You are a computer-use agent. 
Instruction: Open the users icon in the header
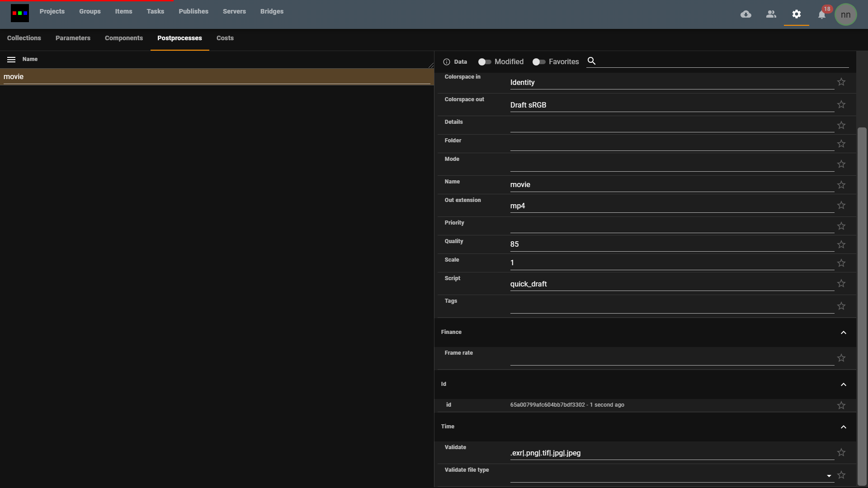(x=771, y=14)
